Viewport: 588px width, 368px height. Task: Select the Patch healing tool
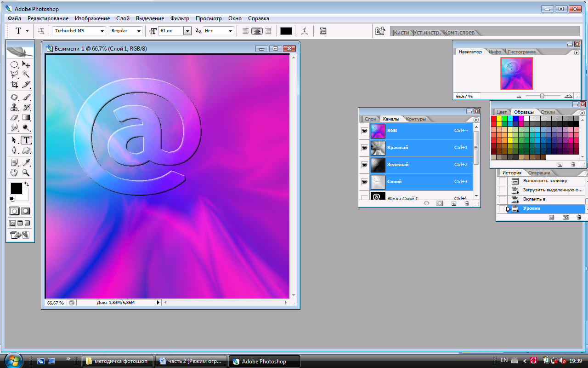click(14, 98)
